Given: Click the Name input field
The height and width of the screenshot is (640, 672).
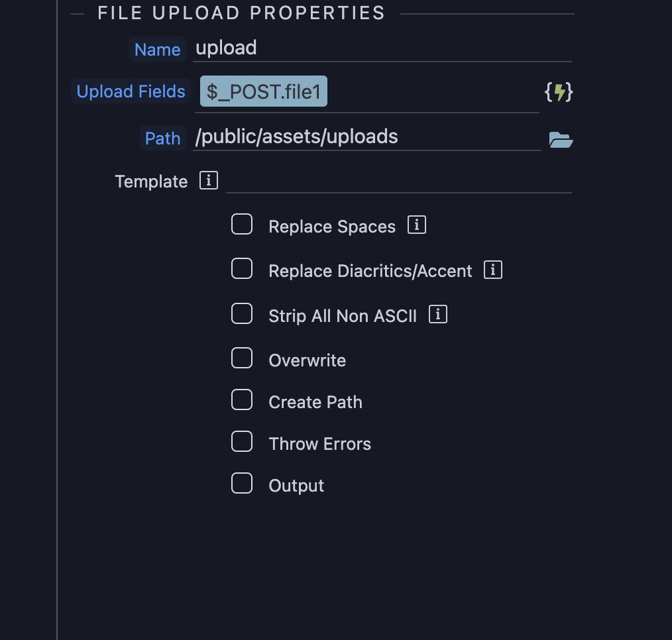Looking at the screenshot, I should [x=381, y=48].
